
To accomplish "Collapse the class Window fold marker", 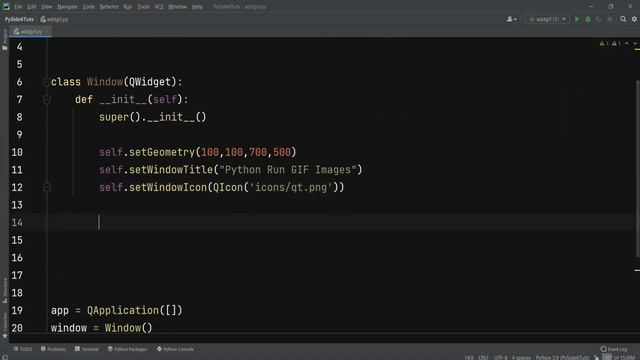I will tap(47, 82).
